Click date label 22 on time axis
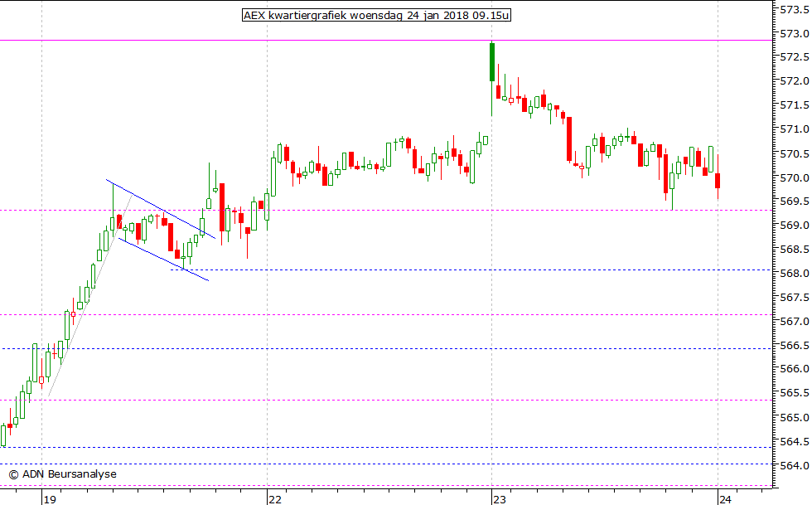The width and height of the screenshot is (812, 505). pyautogui.click(x=275, y=499)
